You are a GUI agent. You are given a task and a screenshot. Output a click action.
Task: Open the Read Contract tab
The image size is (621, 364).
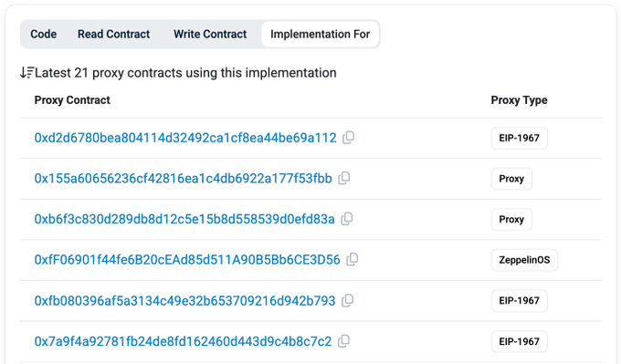113,34
